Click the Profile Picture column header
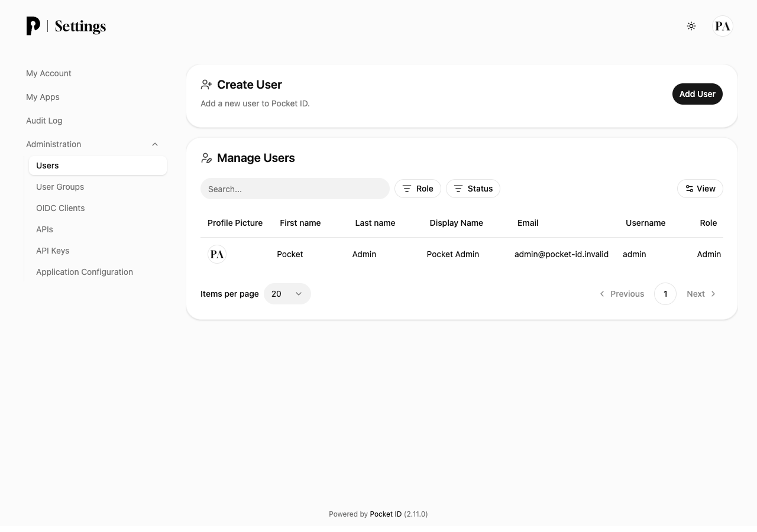The image size is (757, 532). coord(235,223)
